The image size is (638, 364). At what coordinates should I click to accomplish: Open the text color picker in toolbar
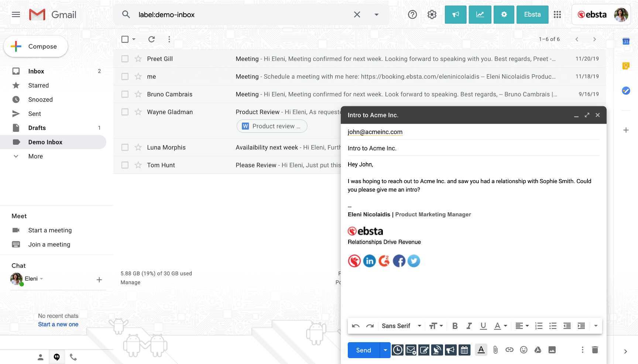pyautogui.click(x=500, y=326)
